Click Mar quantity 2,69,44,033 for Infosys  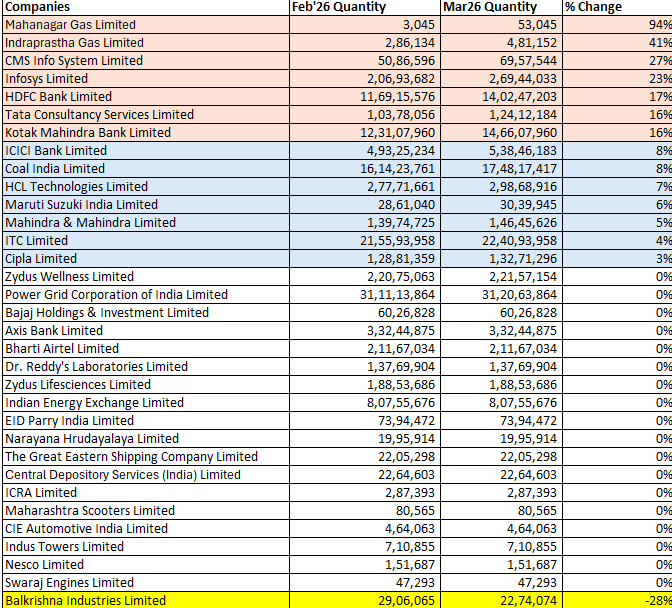(501, 79)
